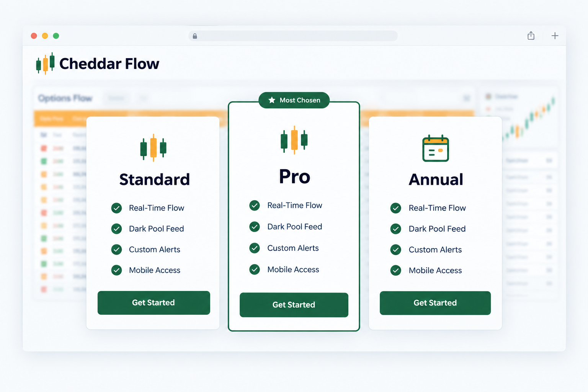This screenshot has width=588, height=392.
Task: Click Pro plan Mobile Access checkmark
Action: (255, 269)
